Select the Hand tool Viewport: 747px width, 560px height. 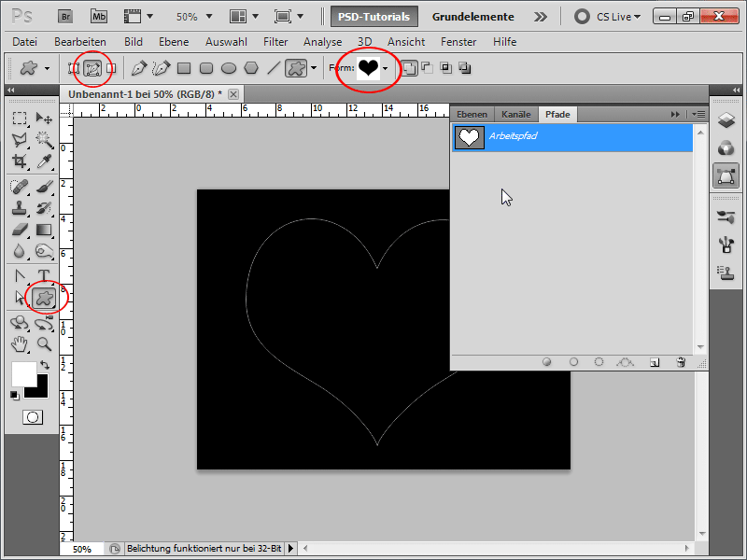tap(20, 343)
